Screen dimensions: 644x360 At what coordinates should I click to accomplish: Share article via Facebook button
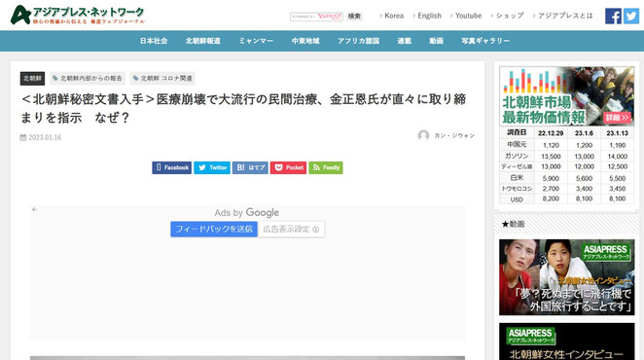171,167
